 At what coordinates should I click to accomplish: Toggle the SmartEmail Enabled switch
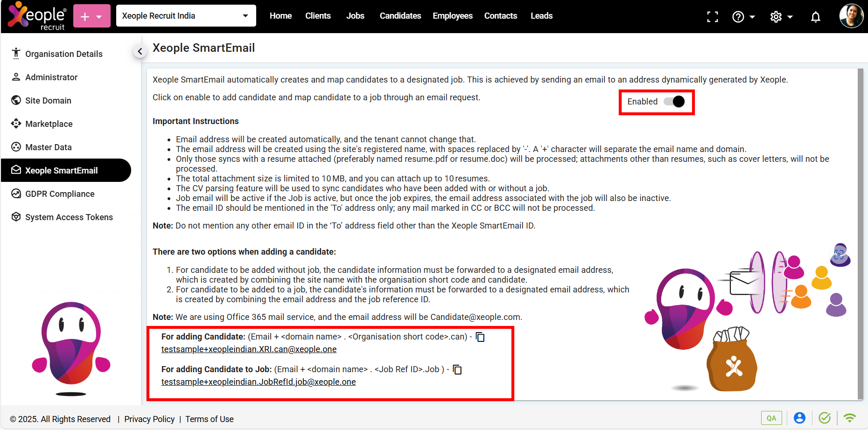pyautogui.click(x=674, y=102)
